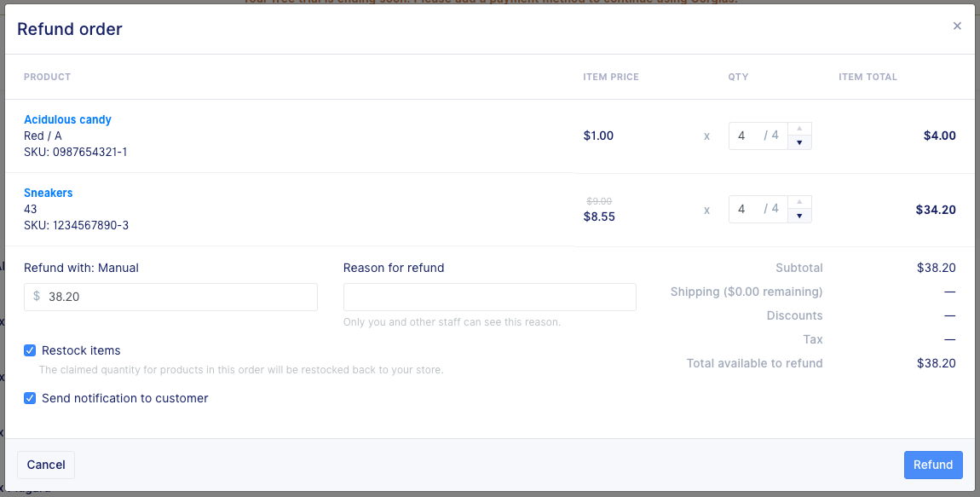Disable Send notification to customer checkbox
The height and width of the screenshot is (497, 980).
click(30, 398)
